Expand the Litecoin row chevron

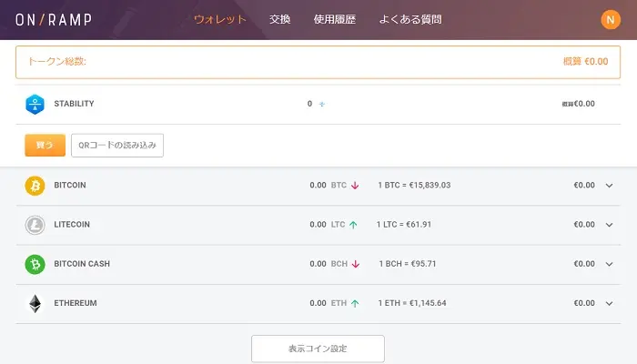tap(610, 225)
